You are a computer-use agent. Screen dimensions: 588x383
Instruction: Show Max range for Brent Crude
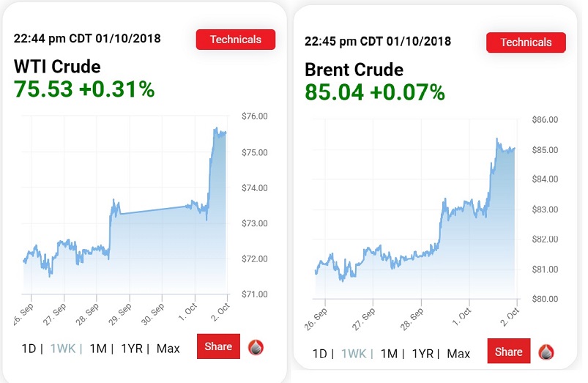(x=458, y=354)
